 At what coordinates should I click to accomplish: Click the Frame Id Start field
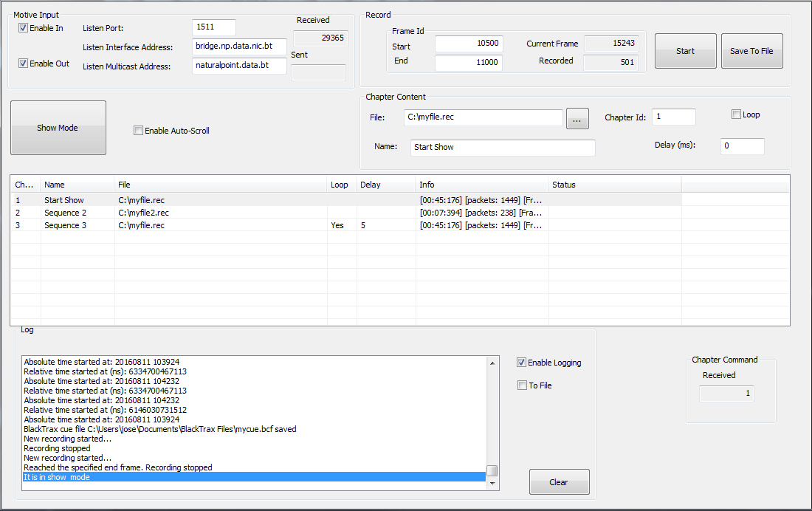point(468,44)
